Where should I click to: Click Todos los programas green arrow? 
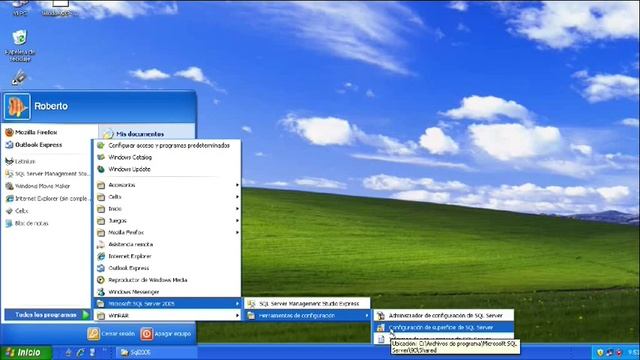click(x=85, y=315)
